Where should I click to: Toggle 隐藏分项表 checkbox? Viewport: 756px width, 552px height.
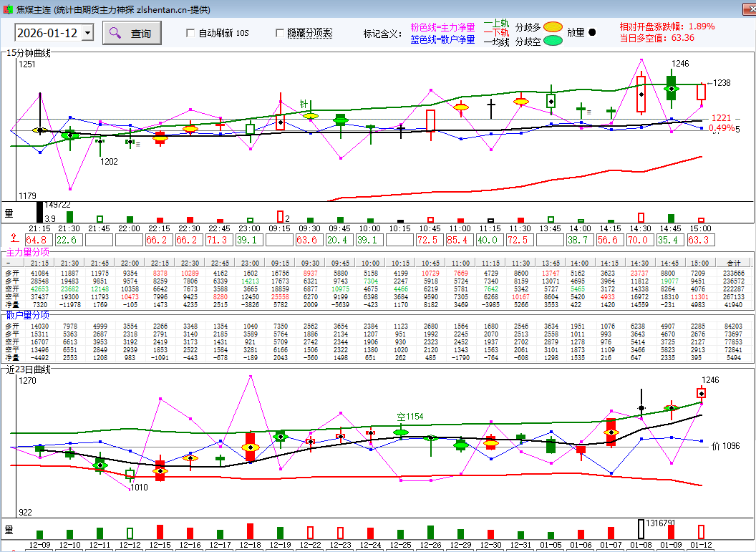280,33
